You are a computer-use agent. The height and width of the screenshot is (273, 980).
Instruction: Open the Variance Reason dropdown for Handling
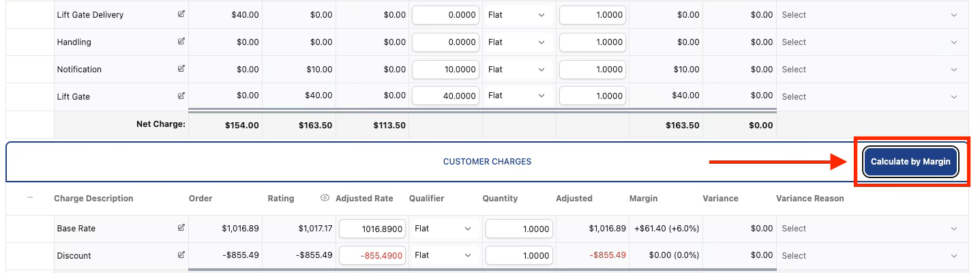(x=872, y=42)
